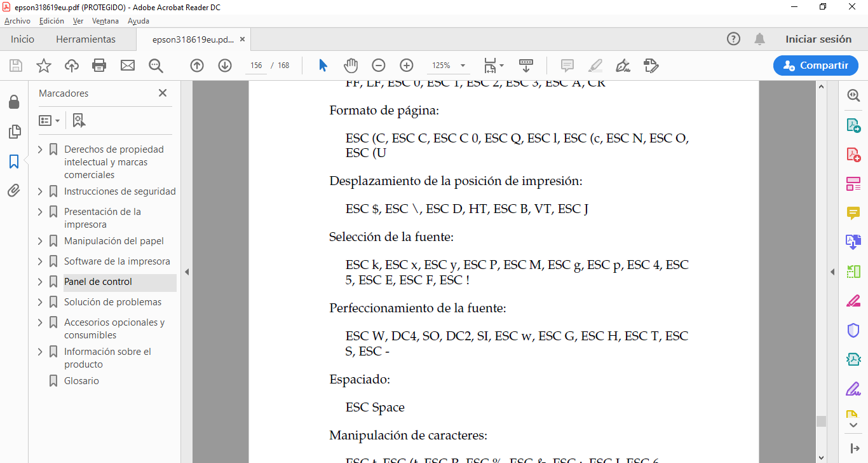Close the epson318619eu.pdf tab
Screen dimensions: 868x463
241,39
